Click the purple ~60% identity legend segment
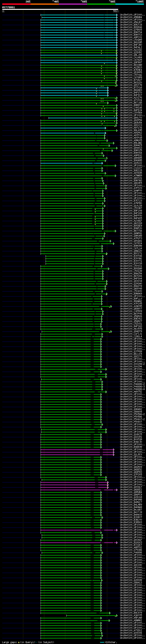Viewport: 146px width, 644px height. click(73, 4)
